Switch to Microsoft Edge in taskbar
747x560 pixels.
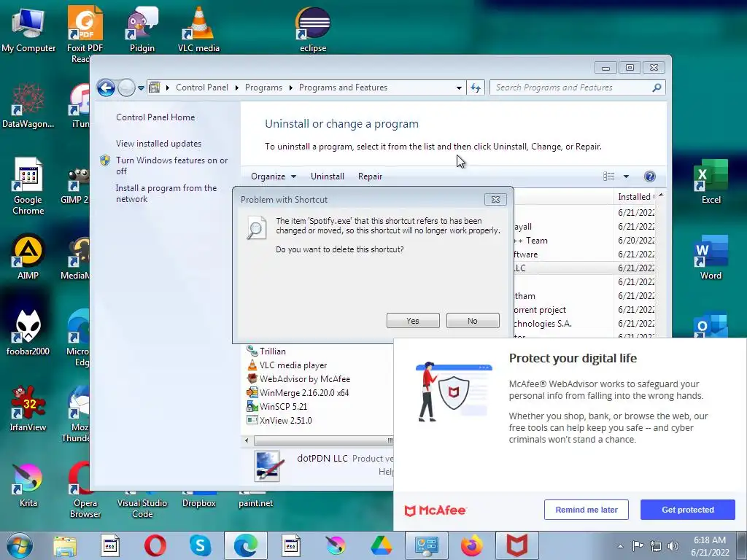[x=245, y=545]
